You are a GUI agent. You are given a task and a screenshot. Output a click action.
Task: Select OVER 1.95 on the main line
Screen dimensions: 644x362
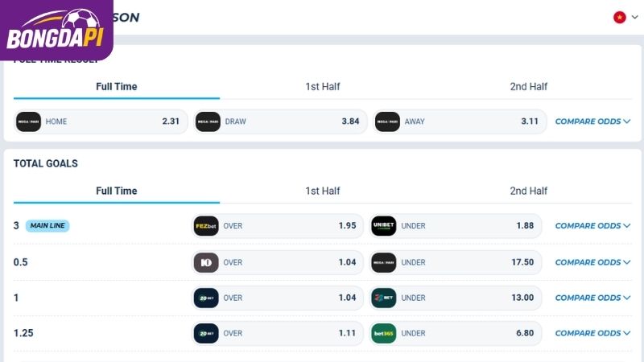click(278, 226)
